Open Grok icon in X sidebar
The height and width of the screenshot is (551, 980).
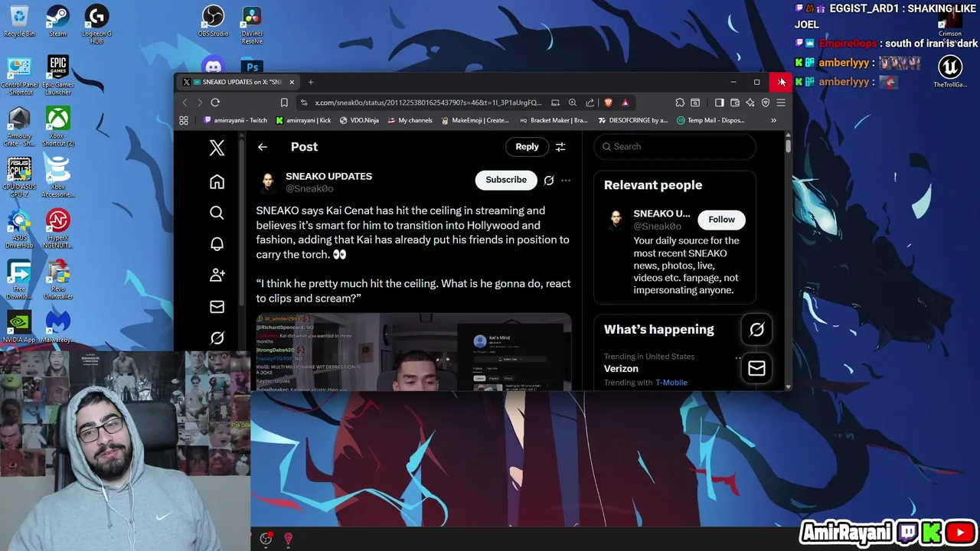[x=217, y=337]
